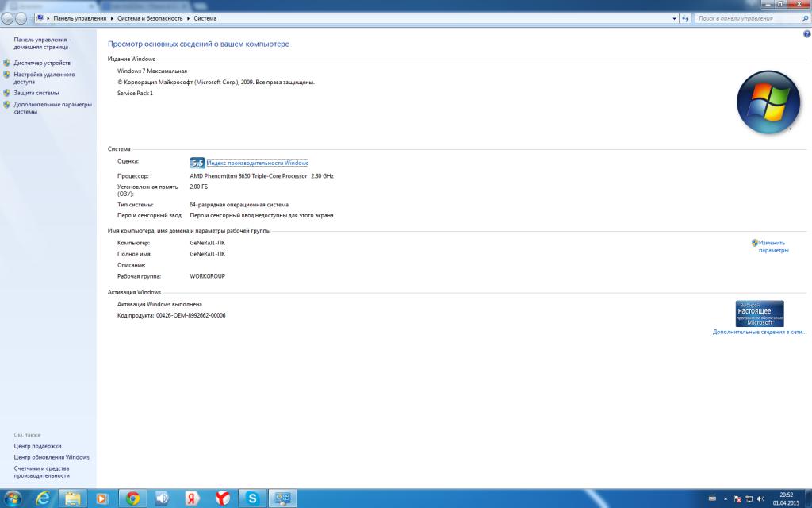Viewport: 812px width, 508px height.
Task: Select product ID '00426-OEM-8992662-00006'
Action: [x=190, y=315]
